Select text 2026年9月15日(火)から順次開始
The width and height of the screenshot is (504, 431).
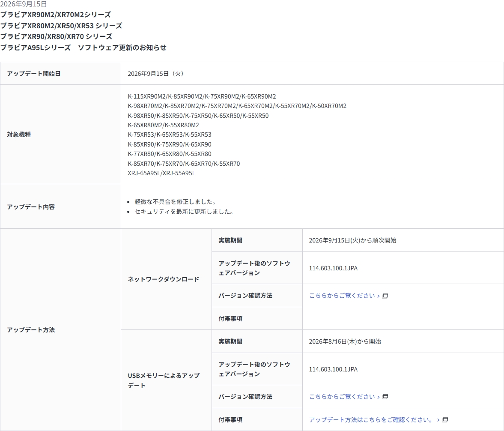tap(352, 240)
